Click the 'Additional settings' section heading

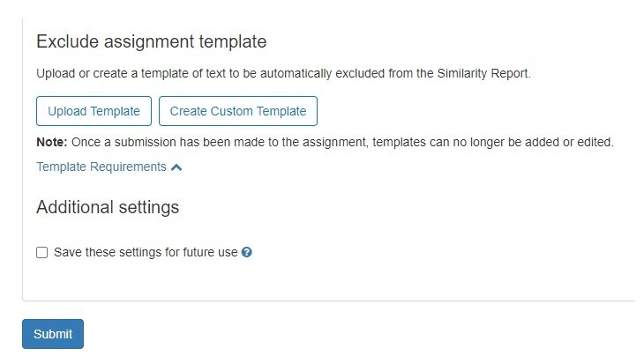coord(108,208)
